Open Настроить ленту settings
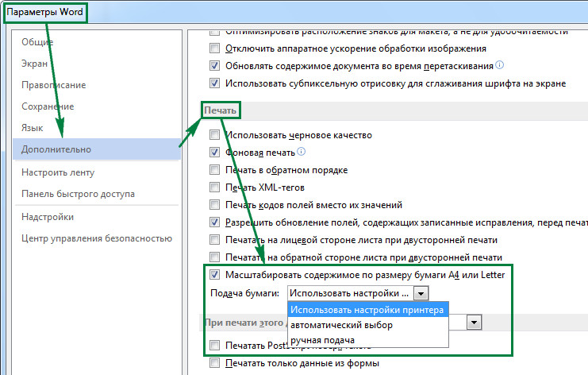This screenshot has width=588, height=375. pos(58,172)
